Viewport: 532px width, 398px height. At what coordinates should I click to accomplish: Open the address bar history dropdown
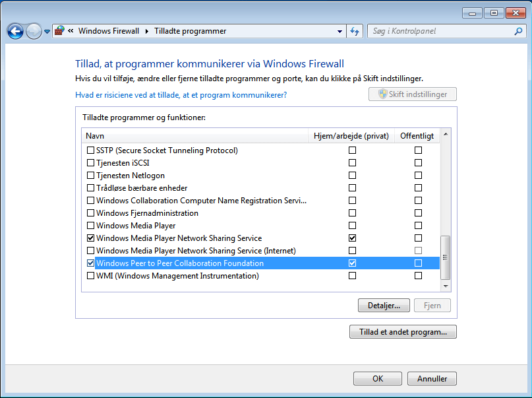pyautogui.click(x=338, y=30)
